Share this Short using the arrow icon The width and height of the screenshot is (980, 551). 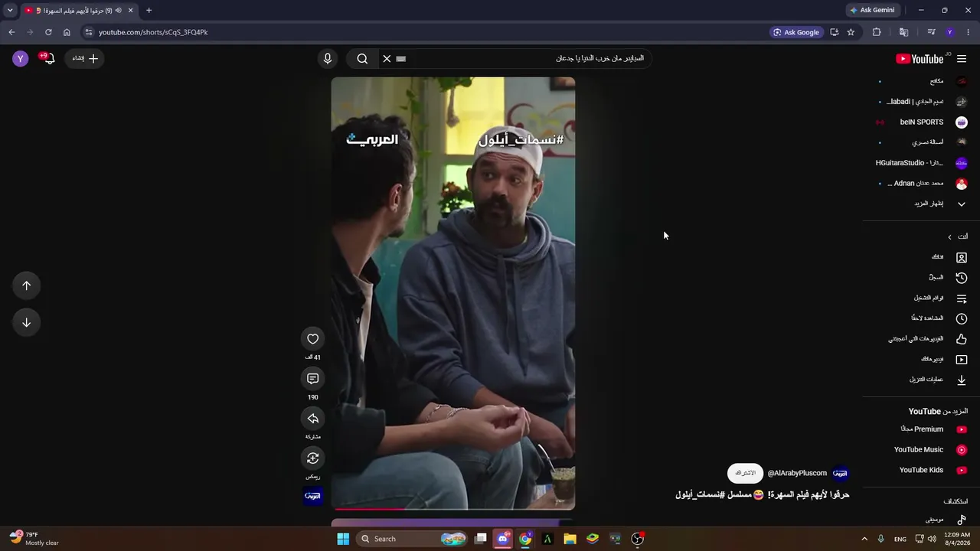tap(312, 419)
